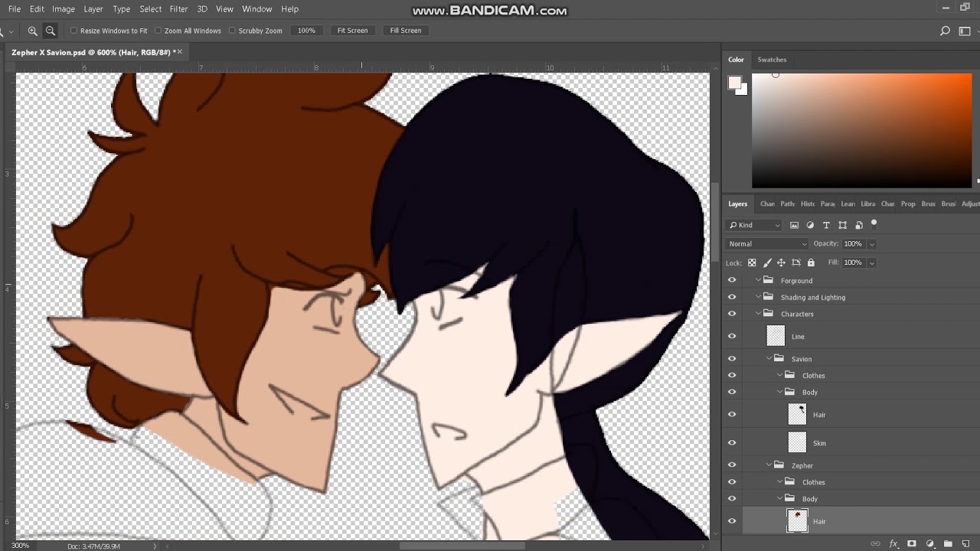The height and width of the screenshot is (551, 980).
Task: Click the Characters group folder icon
Action: 768,314
